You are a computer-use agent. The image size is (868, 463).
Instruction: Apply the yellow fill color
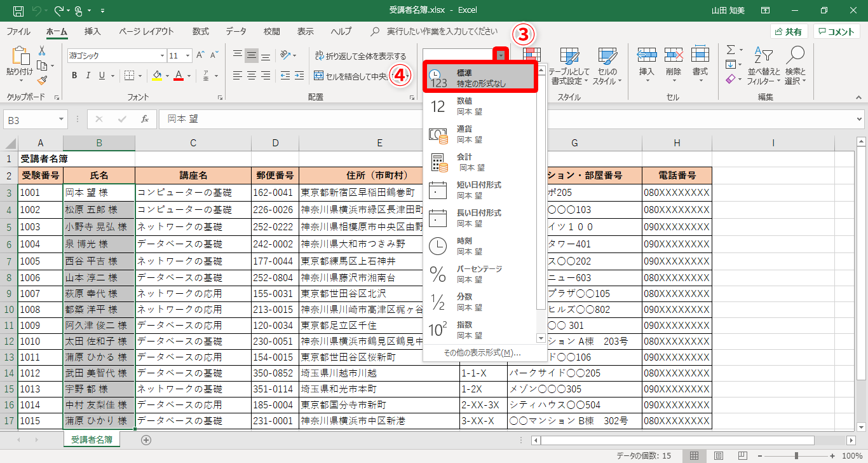pos(158,76)
